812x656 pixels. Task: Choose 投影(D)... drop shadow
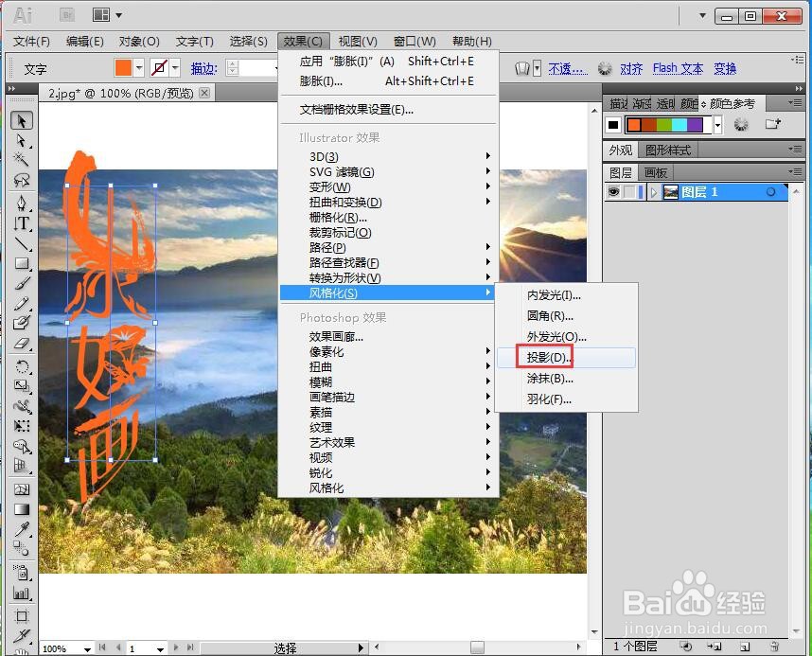coord(567,358)
